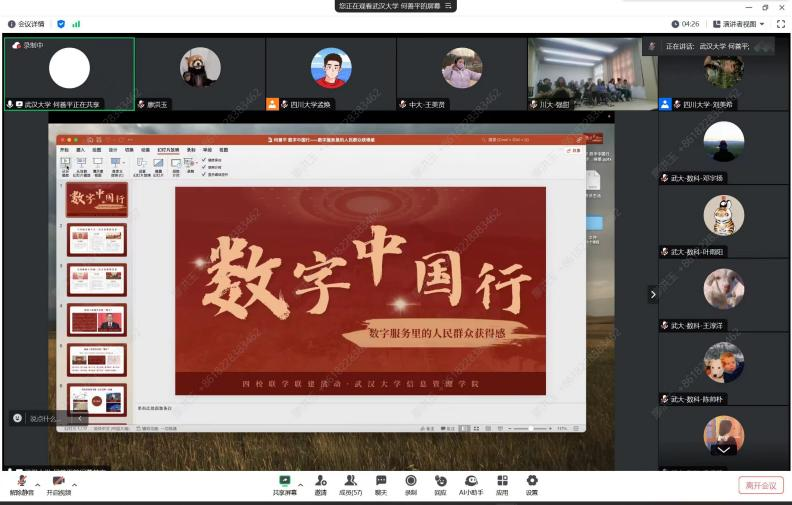The height and width of the screenshot is (505, 792).
Task: Open meeting Settings (设置)
Action: 532,484
